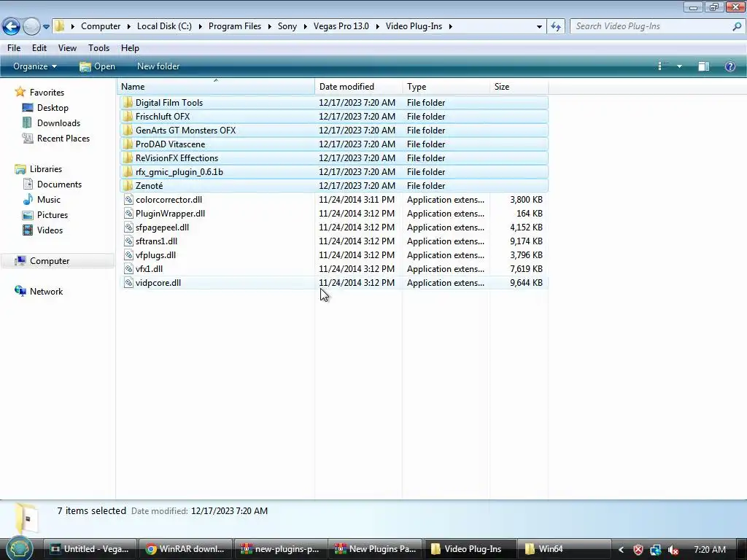Click the Change your view icon

[x=660, y=66]
